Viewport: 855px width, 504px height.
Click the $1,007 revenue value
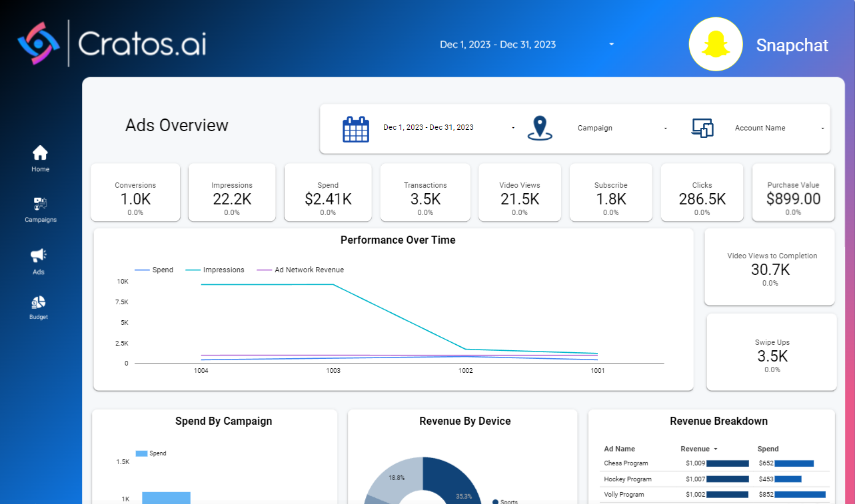(x=694, y=479)
